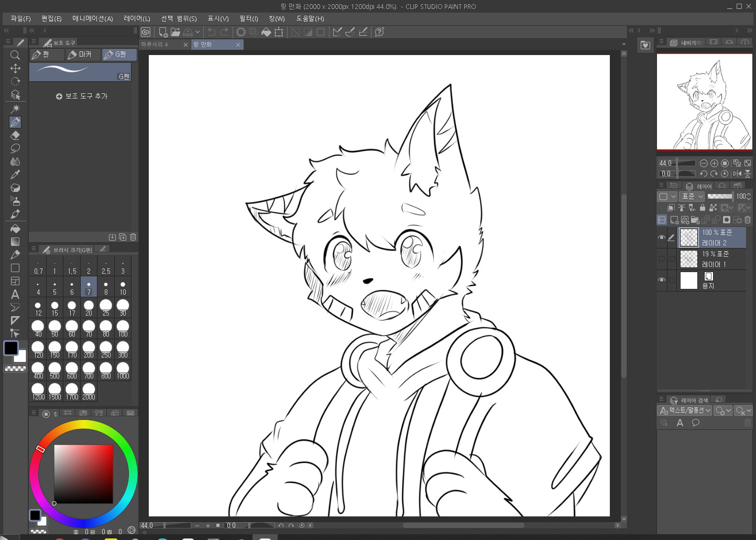Click inside color wheel saturation square
Screen dimensions: 756x540
[83, 474]
